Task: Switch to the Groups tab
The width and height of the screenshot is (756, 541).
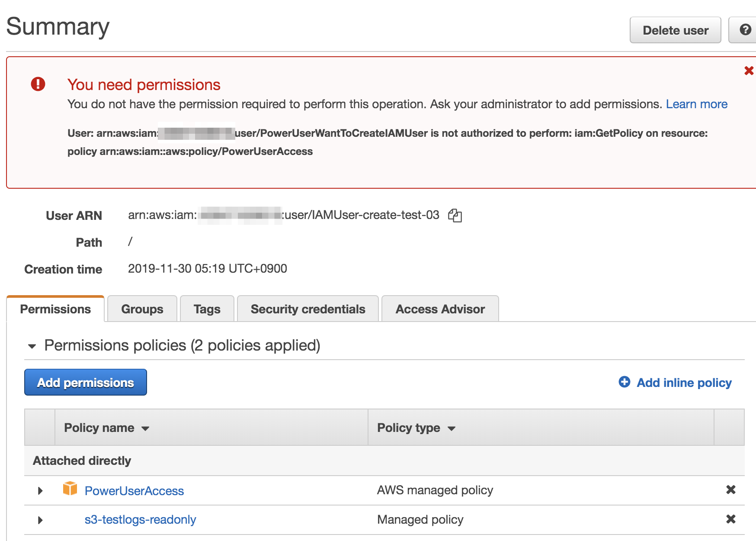Action: (x=142, y=309)
